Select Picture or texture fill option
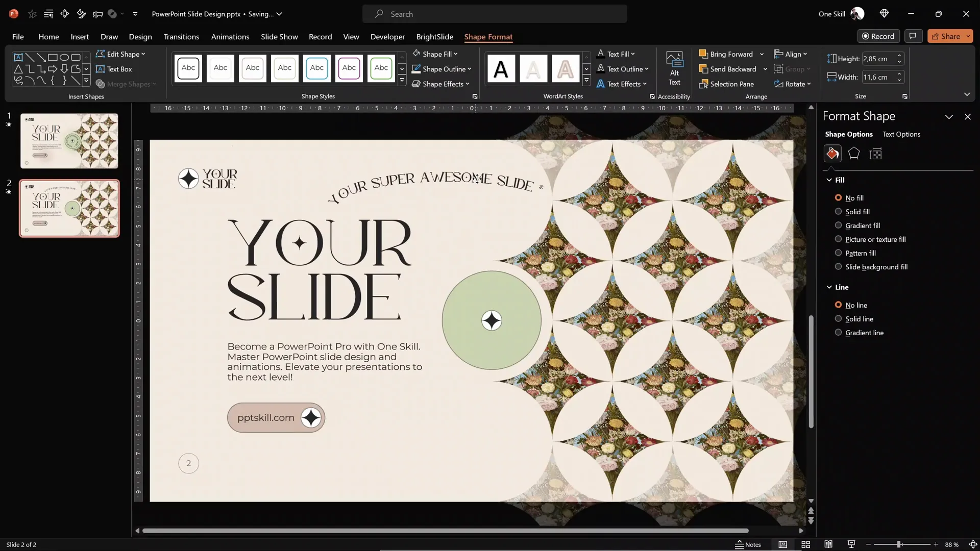 (838, 239)
